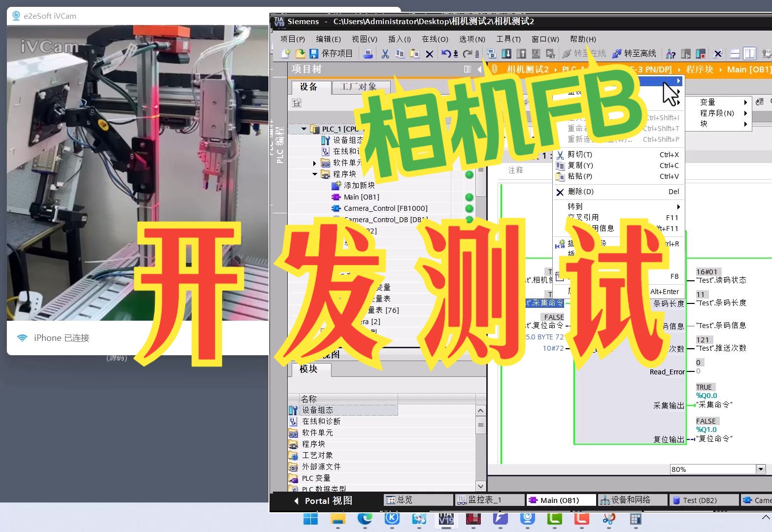This screenshot has height=532, width=772.
Task: Redo the last undone action
Action: coord(468,54)
